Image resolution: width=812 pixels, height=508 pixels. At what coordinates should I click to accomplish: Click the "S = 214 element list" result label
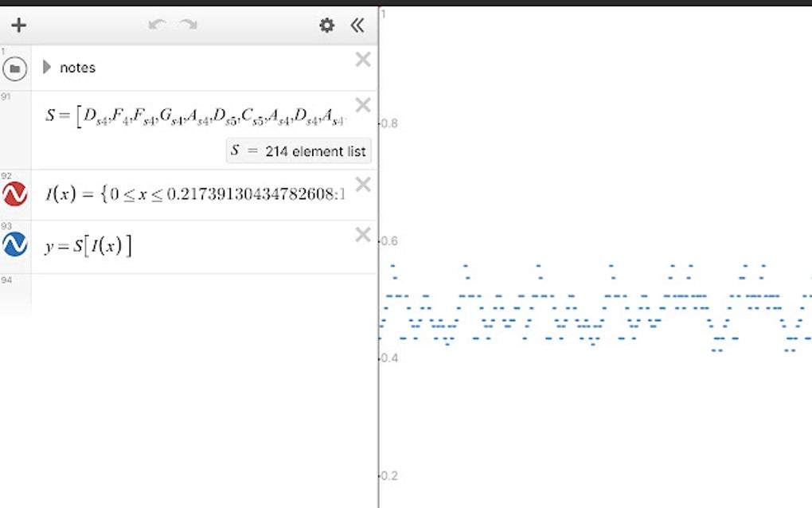click(x=298, y=150)
